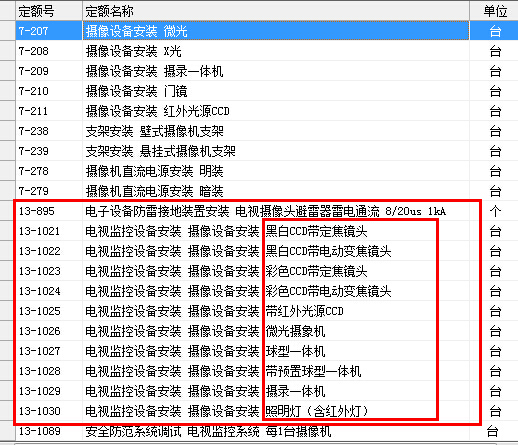518x445 pixels.
Task: Select the row 彩色CCD带电动变焦镜头
Action: click(x=276, y=291)
